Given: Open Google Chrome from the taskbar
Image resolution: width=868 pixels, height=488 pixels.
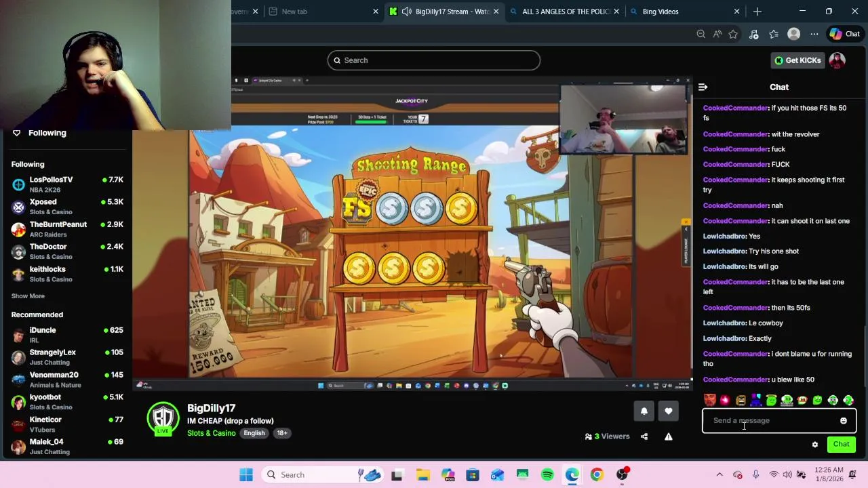Looking at the screenshot, I should [x=597, y=475].
